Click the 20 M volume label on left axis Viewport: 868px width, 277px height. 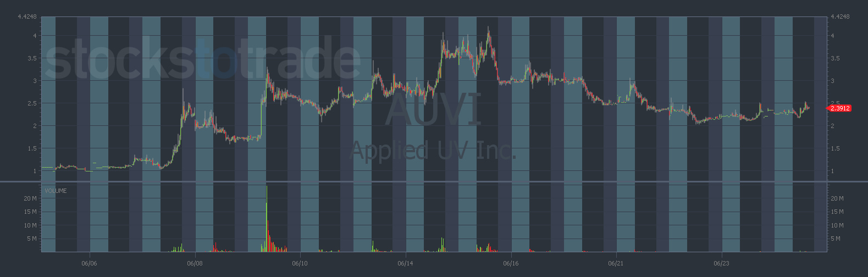[30, 198]
